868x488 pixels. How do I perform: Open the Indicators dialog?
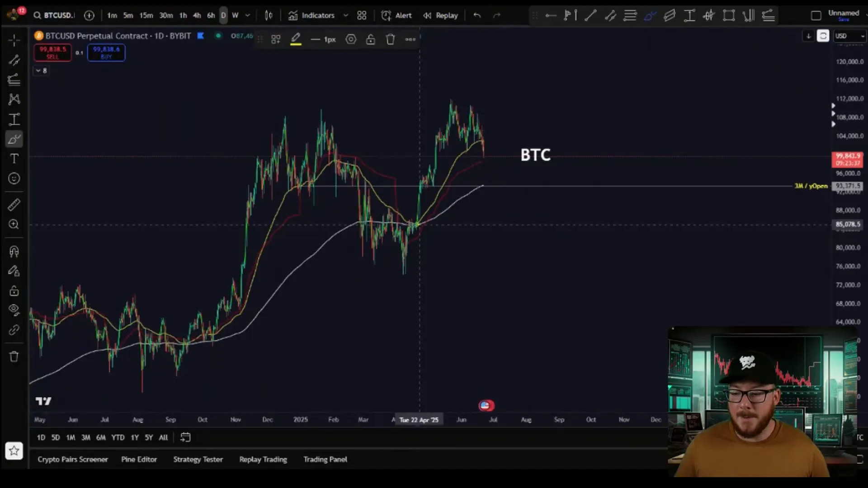click(x=312, y=15)
